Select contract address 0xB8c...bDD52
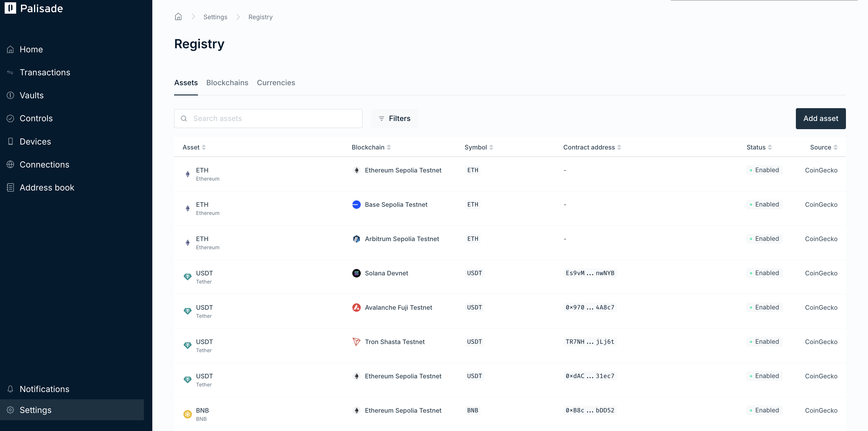Viewport: 868px width, 431px height. (590, 410)
